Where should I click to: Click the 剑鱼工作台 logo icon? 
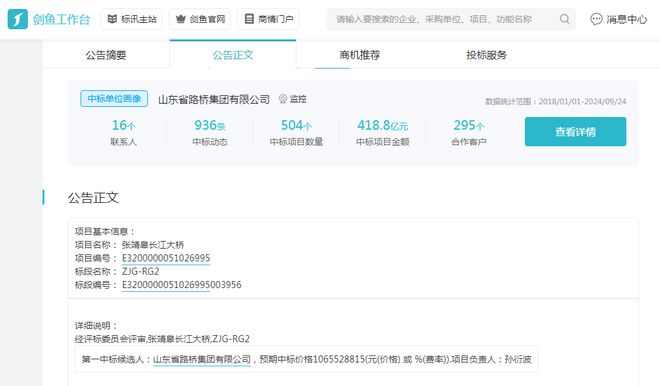[17, 19]
